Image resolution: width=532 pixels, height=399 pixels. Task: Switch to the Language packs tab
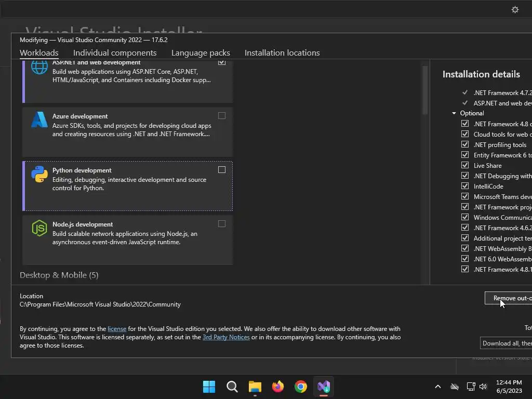[x=201, y=52]
